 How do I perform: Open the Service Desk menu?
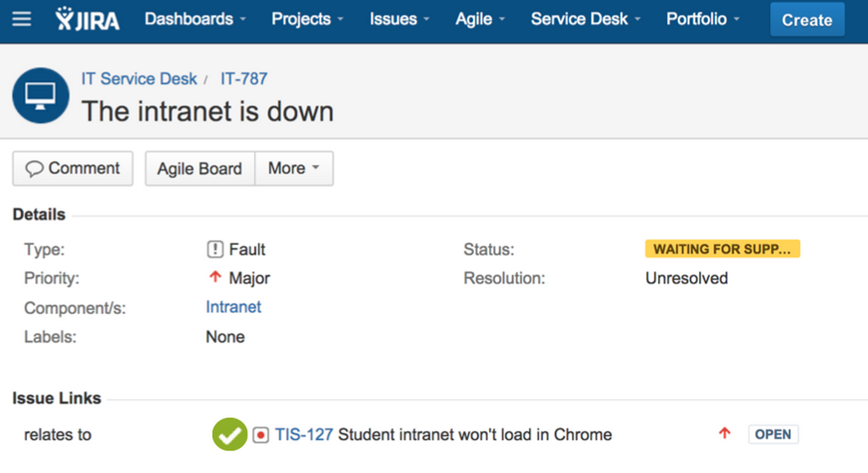pos(585,19)
